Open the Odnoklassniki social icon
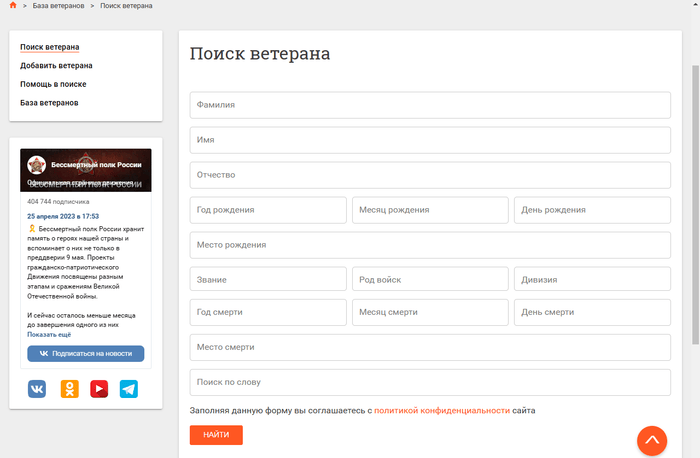 point(68,389)
